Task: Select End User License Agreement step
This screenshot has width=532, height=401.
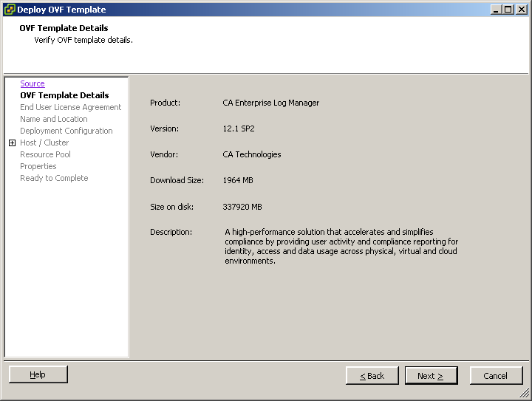Action: coord(70,107)
